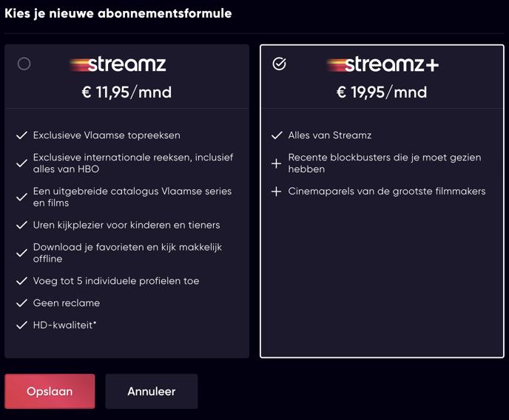Screen dimensions: 509x420
Task: Click the € 11,95/mnd price
Action: coord(127,92)
